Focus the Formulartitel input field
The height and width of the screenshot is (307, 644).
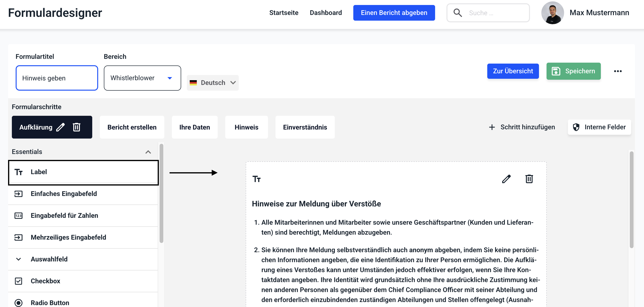(57, 78)
